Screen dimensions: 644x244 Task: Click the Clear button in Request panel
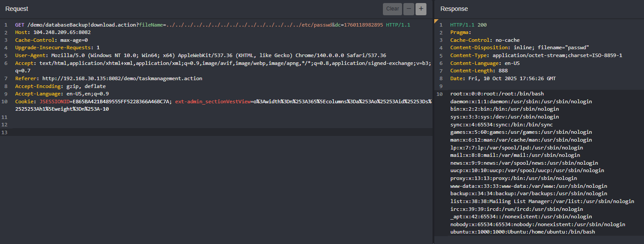click(392, 9)
